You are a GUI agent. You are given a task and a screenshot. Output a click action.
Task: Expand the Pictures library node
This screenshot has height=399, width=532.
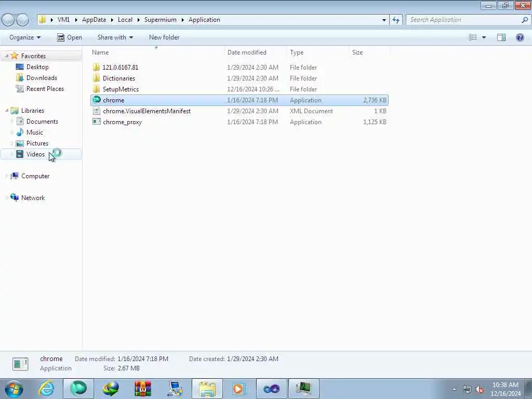[12, 143]
